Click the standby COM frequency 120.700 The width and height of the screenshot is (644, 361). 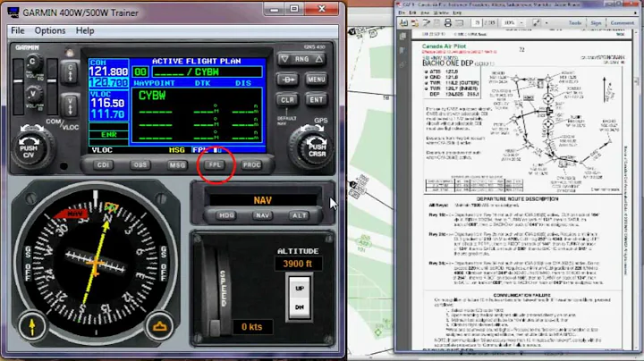tap(109, 82)
